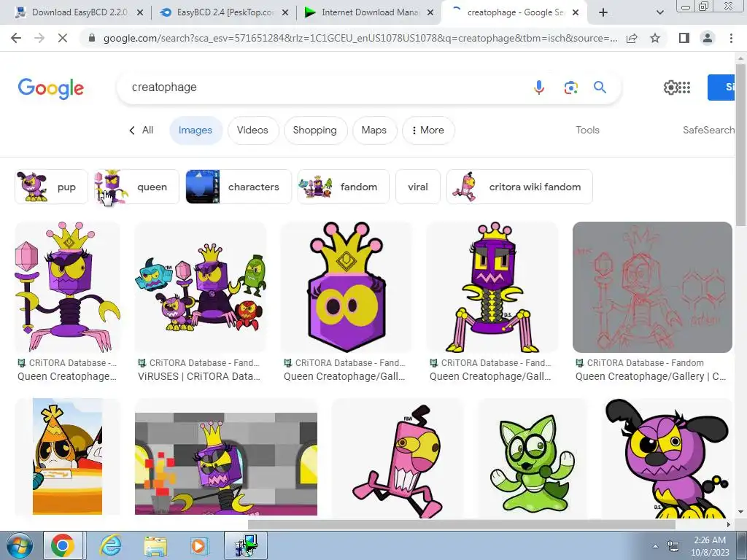Start voice search with microphone icon
The height and width of the screenshot is (560, 747).
[539, 87]
